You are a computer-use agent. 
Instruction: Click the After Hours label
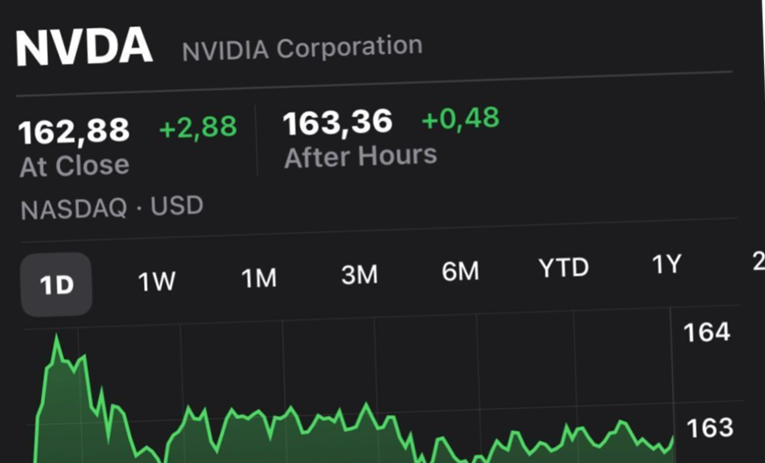pos(360,156)
